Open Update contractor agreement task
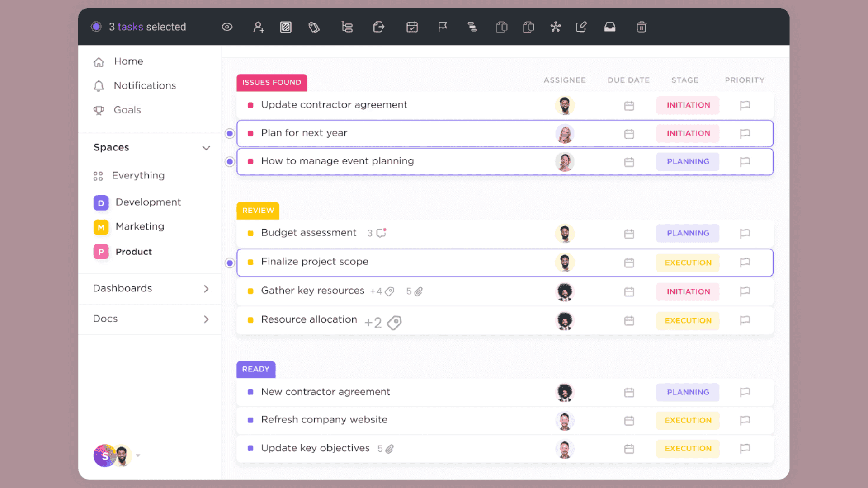The image size is (868, 488). 334,105
